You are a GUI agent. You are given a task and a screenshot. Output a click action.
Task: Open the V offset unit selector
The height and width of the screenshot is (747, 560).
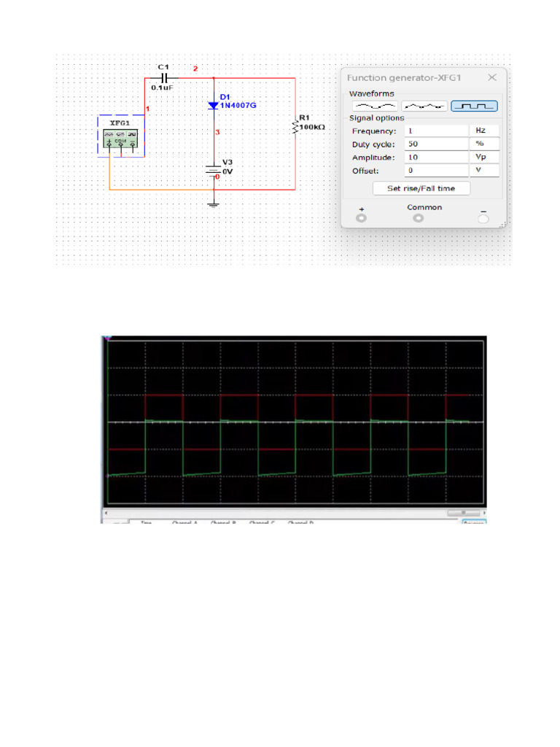tap(485, 171)
